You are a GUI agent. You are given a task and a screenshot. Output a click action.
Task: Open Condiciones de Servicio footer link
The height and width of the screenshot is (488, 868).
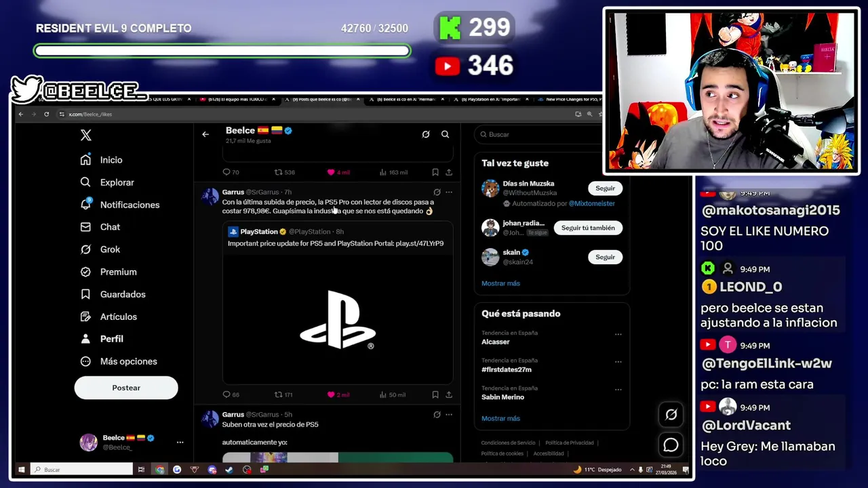pyautogui.click(x=508, y=443)
